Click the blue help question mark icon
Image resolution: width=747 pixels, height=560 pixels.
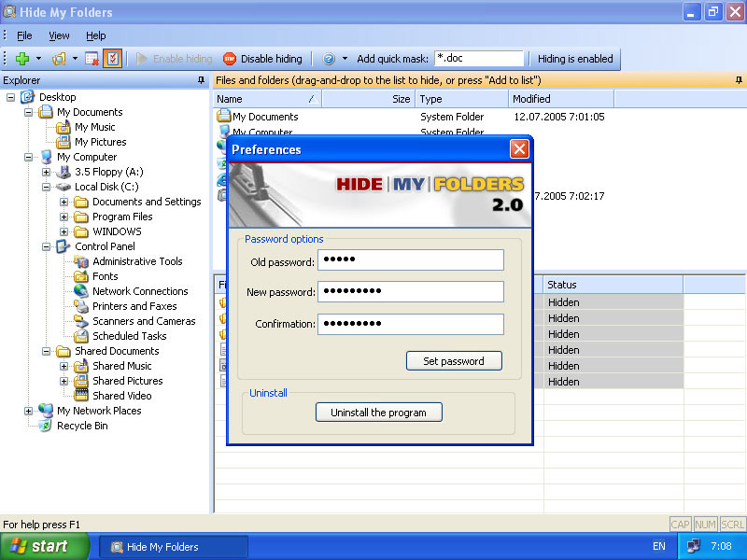329,59
